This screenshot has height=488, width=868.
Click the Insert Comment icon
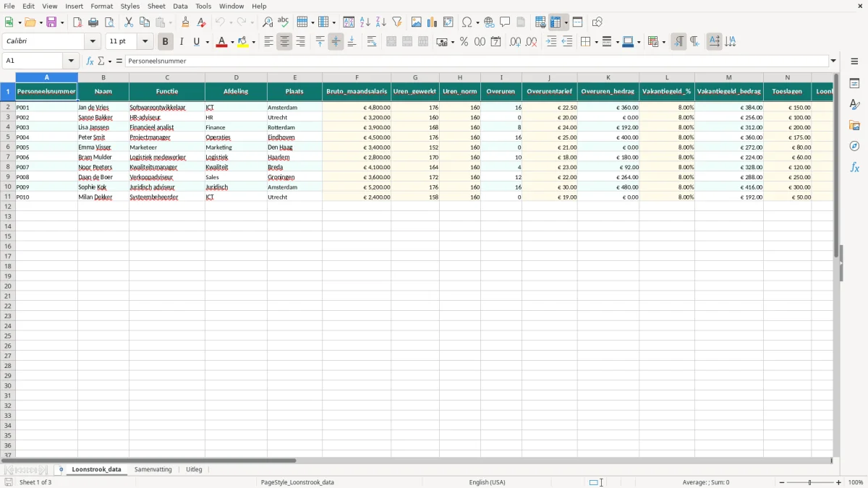point(505,22)
